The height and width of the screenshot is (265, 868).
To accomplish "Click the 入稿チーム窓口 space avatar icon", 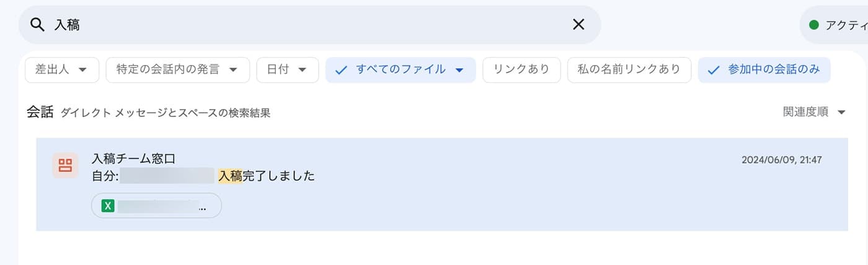I will tap(65, 165).
